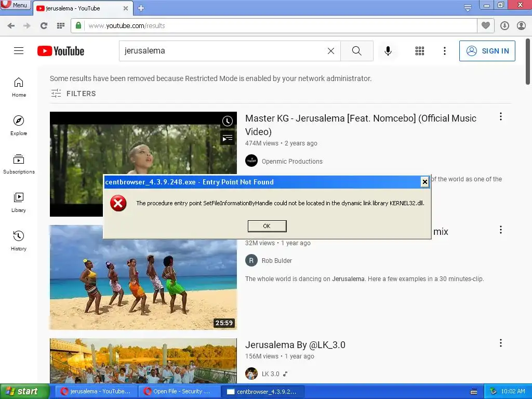The width and height of the screenshot is (532, 399).
Task: Restore down the Opera browser window
Action: (x=501, y=5)
